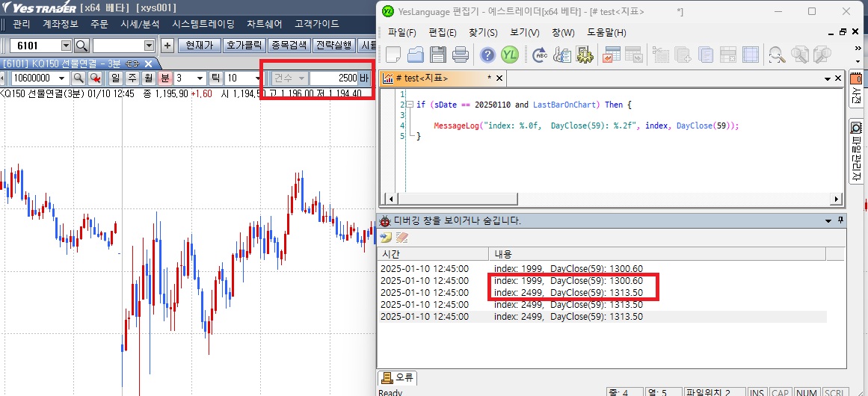
Task: Switch to the 오류 tab at bottom
Action: point(398,377)
